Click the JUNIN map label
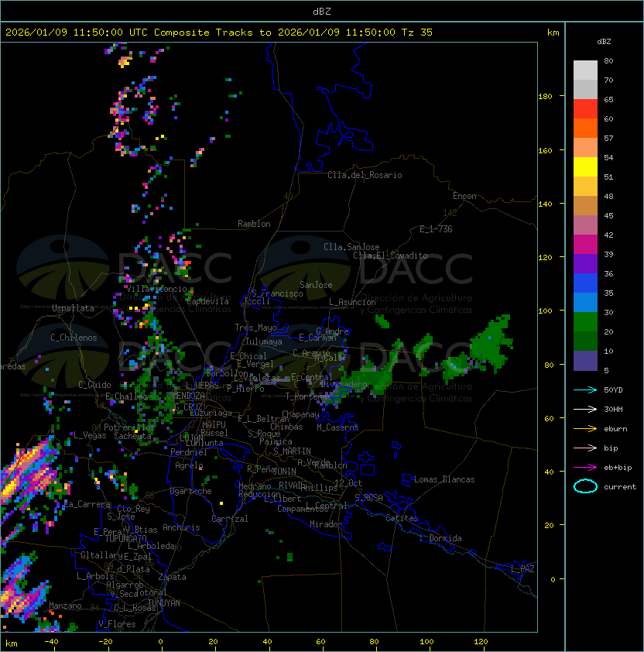644x652 pixels. click(x=284, y=471)
